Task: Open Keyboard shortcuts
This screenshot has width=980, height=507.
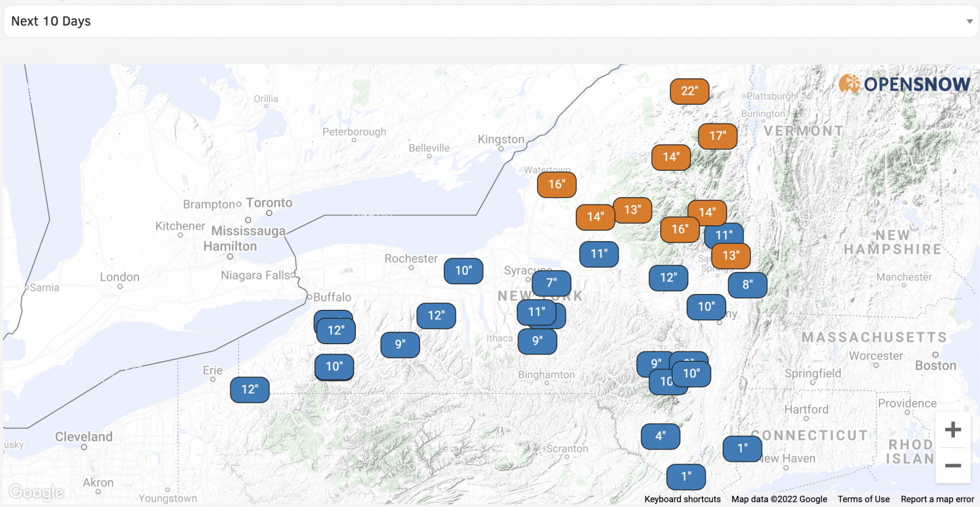Action: 682,499
